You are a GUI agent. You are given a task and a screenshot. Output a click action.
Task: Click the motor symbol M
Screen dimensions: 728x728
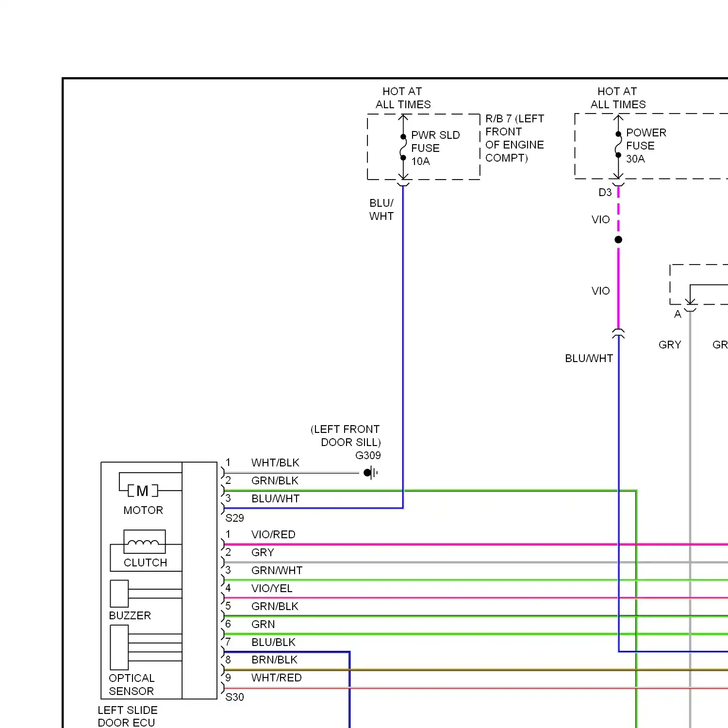[x=143, y=491]
